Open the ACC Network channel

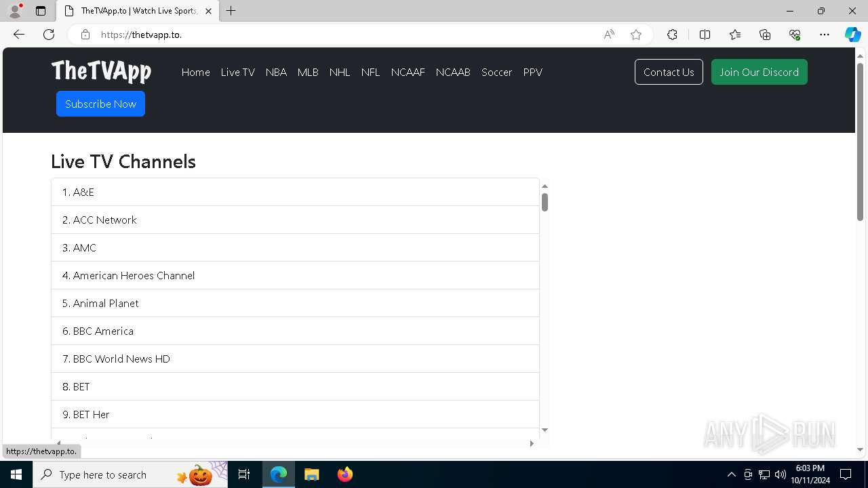click(x=295, y=220)
